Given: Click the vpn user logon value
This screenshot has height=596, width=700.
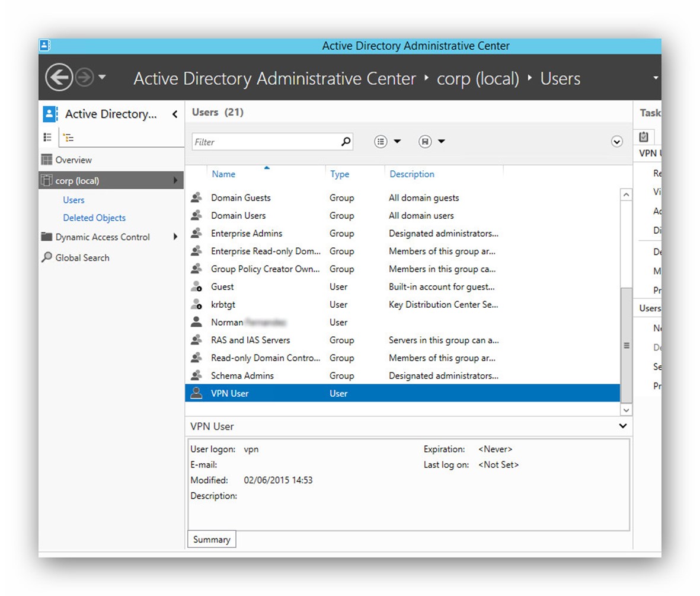Looking at the screenshot, I should (251, 450).
